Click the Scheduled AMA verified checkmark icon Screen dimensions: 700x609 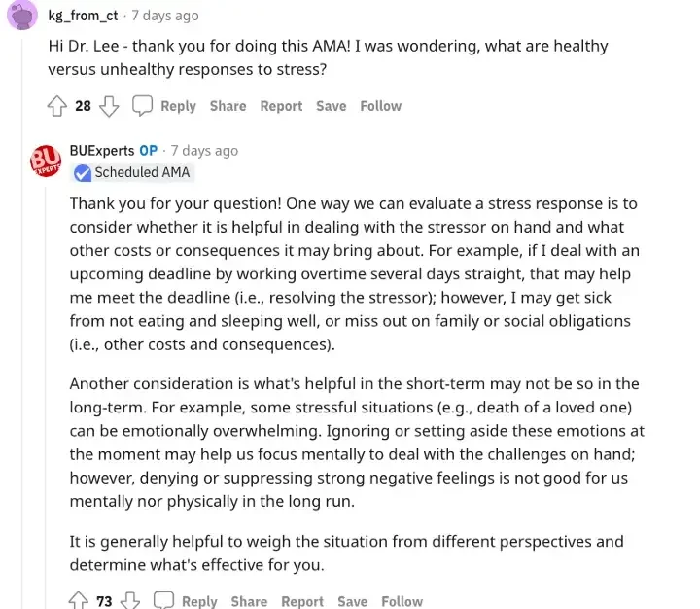pyautogui.click(x=82, y=173)
